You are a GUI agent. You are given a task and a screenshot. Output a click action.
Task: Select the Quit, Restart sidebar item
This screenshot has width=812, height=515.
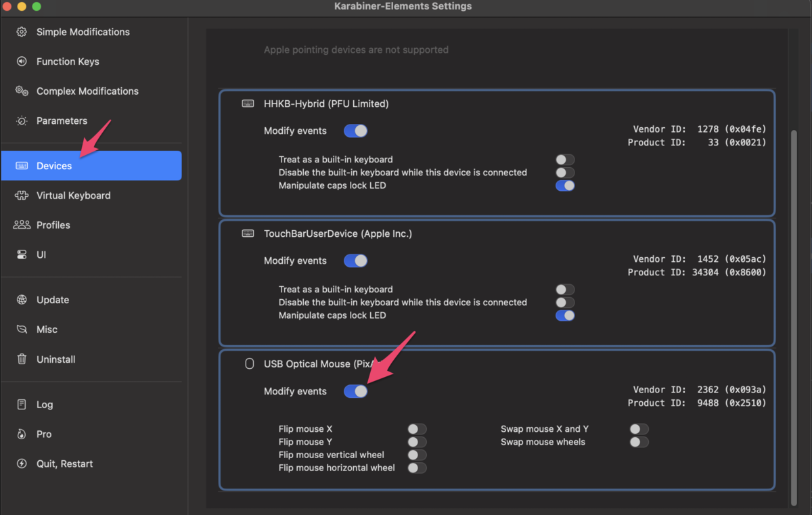click(x=91, y=464)
